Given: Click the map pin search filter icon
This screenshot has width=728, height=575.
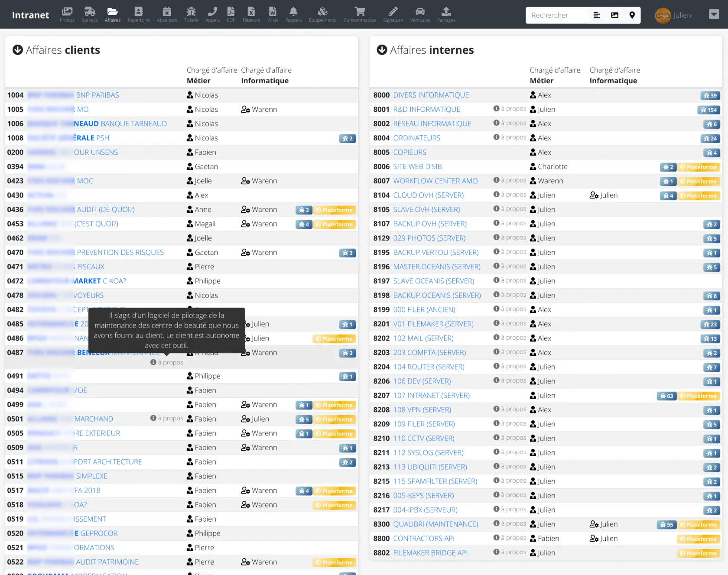Looking at the screenshot, I should click(x=632, y=15).
